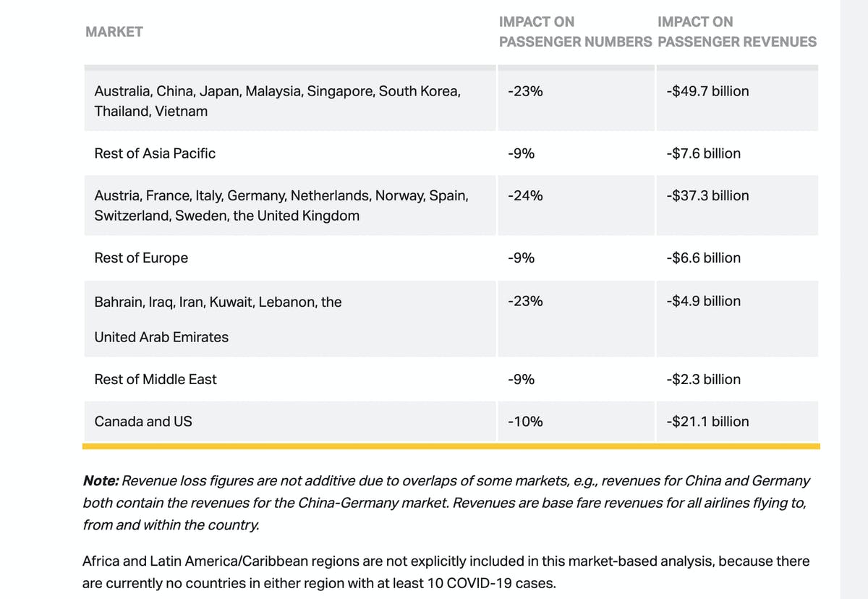The image size is (868, 599).
Task: Click the -$4.9 billion revenue cell
Action: 703,301
